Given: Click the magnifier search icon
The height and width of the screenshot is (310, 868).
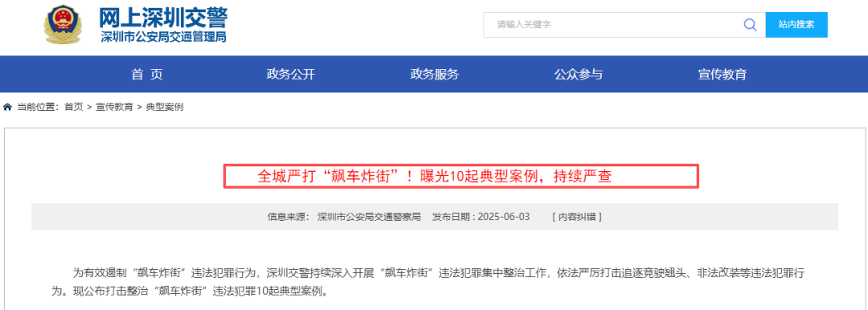Looking at the screenshot, I should tap(750, 24).
